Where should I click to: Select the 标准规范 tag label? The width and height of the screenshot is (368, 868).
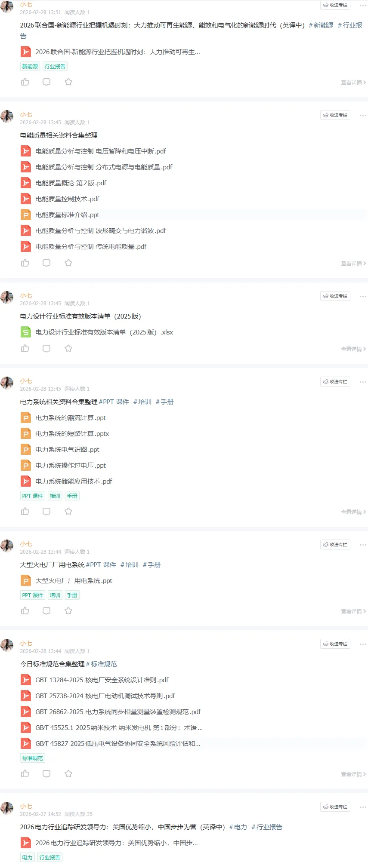[33, 758]
